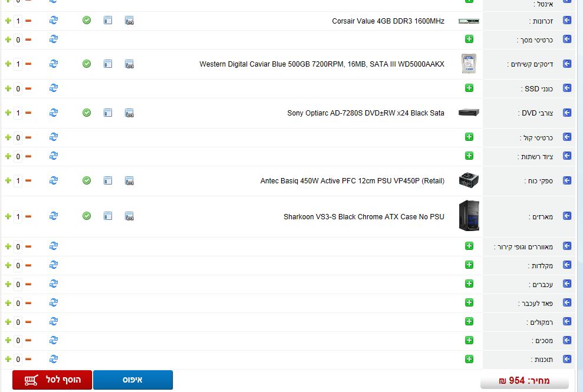Click green add icon for monitors row (מסכים)
Screen dimensions: 583x392
[x=469, y=340]
